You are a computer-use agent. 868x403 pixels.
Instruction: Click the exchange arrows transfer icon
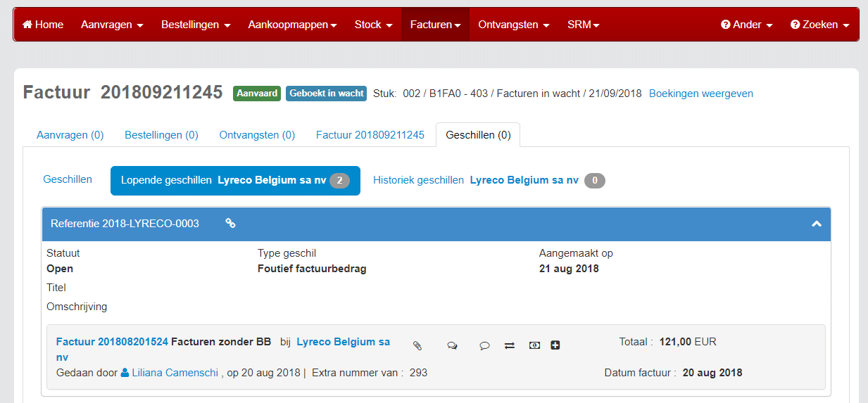pyautogui.click(x=510, y=345)
